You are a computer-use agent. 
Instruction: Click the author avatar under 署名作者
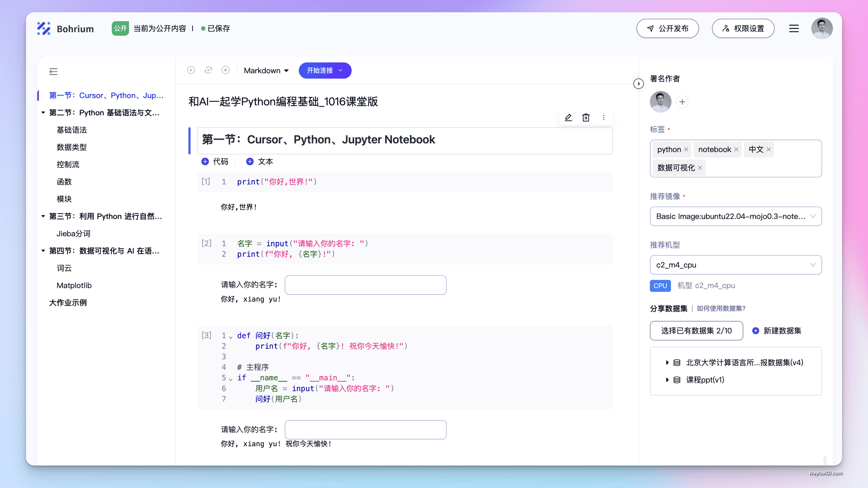pyautogui.click(x=660, y=101)
